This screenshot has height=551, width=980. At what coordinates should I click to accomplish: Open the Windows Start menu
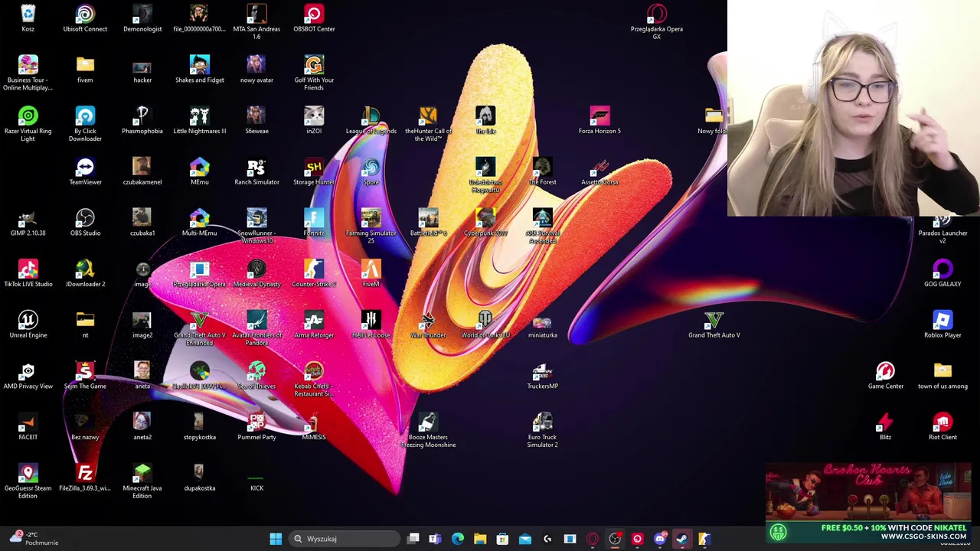[x=276, y=539]
